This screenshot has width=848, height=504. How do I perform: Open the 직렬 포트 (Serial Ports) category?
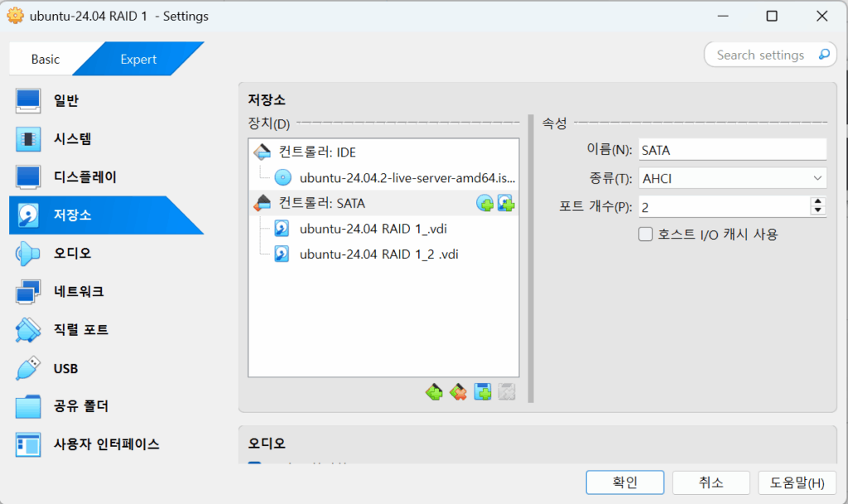pyautogui.click(x=106, y=330)
